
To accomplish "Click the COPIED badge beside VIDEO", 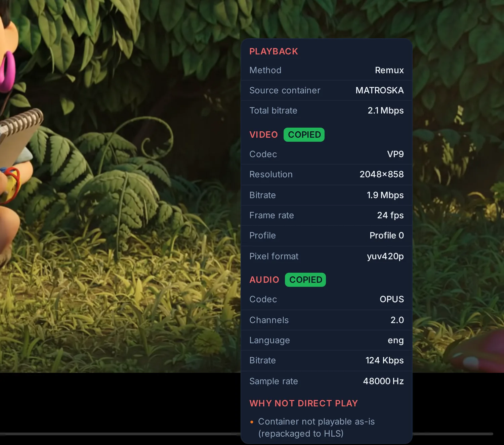I will click(x=304, y=135).
